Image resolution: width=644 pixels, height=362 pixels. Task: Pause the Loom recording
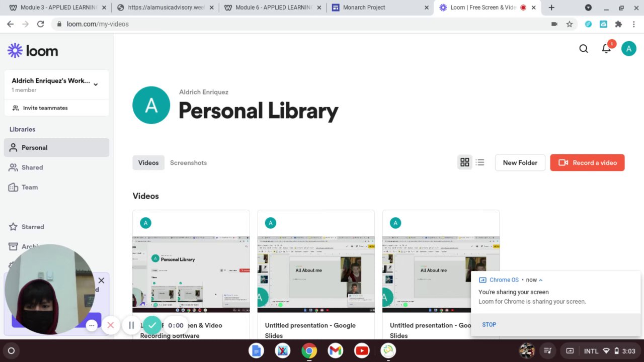pyautogui.click(x=131, y=325)
